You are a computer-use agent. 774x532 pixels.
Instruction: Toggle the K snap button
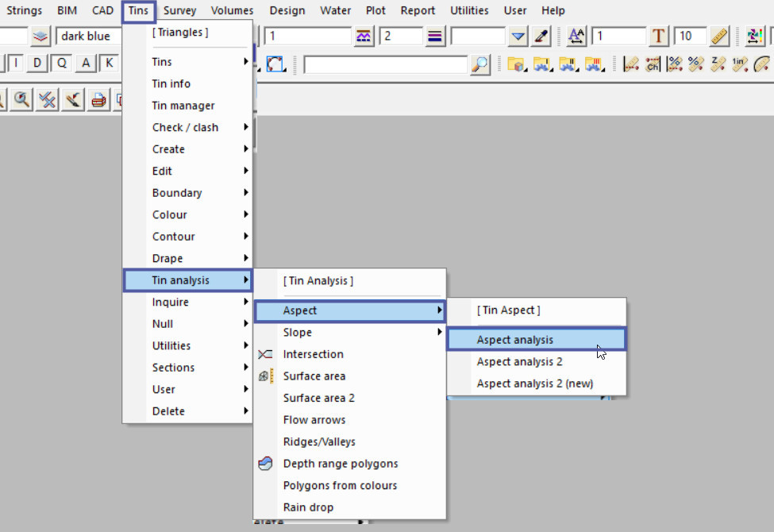(x=110, y=64)
